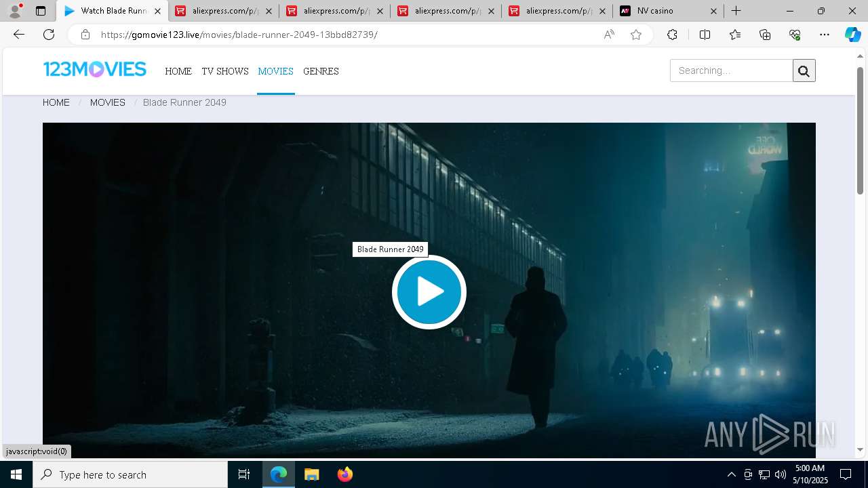Viewport: 868px width, 488px height.
Task: Play the Blade Runner 2049 video
Action: 429,292
